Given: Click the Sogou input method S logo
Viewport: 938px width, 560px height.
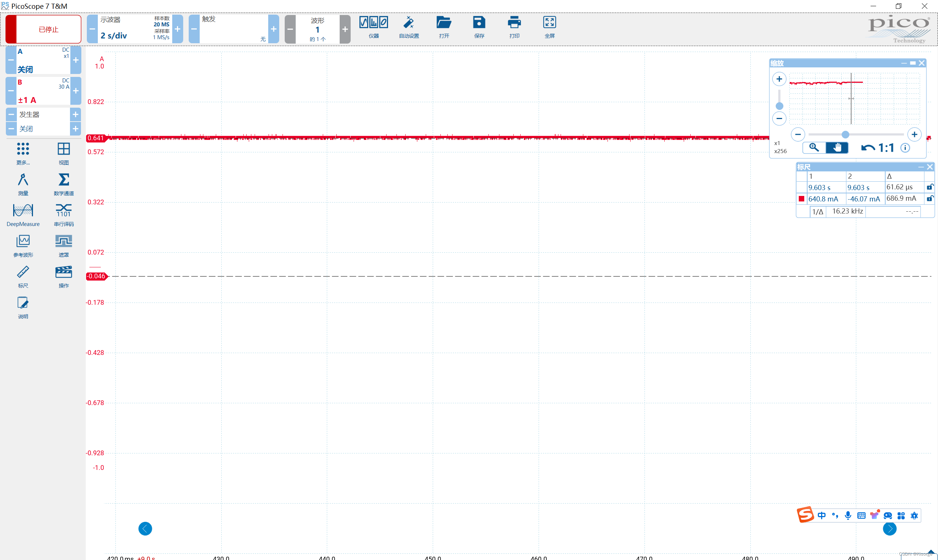Looking at the screenshot, I should point(805,515).
